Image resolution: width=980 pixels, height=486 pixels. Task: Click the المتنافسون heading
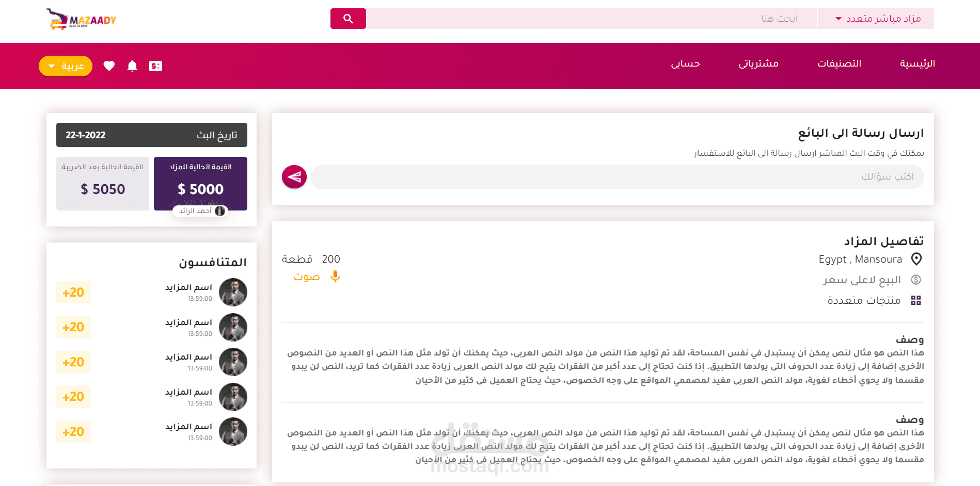pyautogui.click(x=213, y=262)
